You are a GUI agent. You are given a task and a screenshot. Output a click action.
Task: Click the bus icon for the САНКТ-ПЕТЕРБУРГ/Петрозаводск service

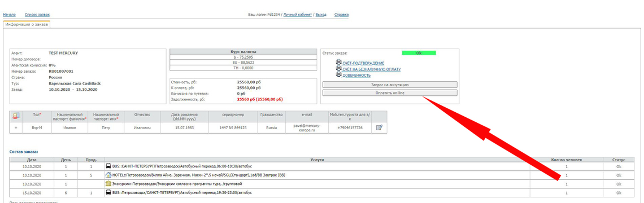[108, 166]
